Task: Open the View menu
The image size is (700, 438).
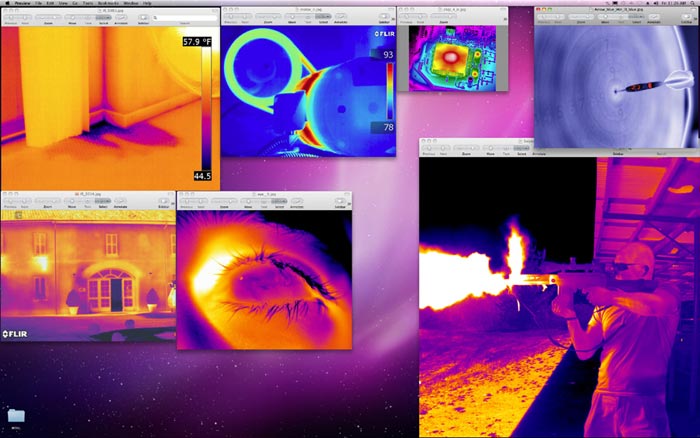Action: [x=63, y=3]
